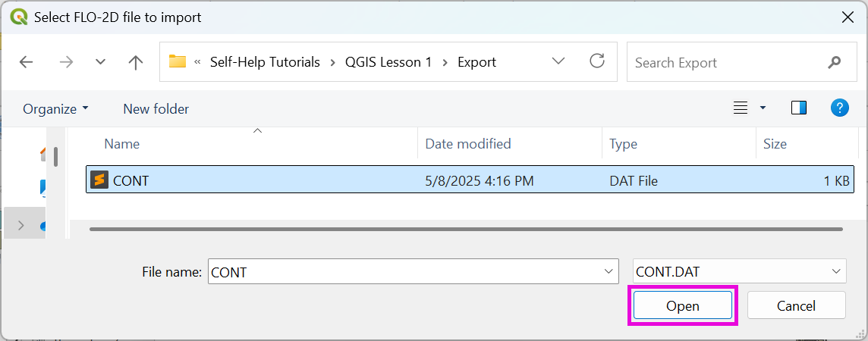Cancel the file import dialog
868x341 pixels.
[796, 306]
